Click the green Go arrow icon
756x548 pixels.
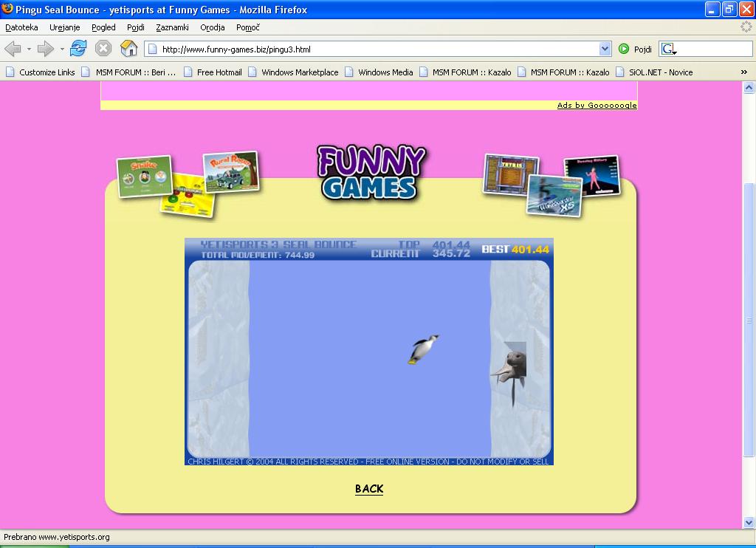[624, 49]
